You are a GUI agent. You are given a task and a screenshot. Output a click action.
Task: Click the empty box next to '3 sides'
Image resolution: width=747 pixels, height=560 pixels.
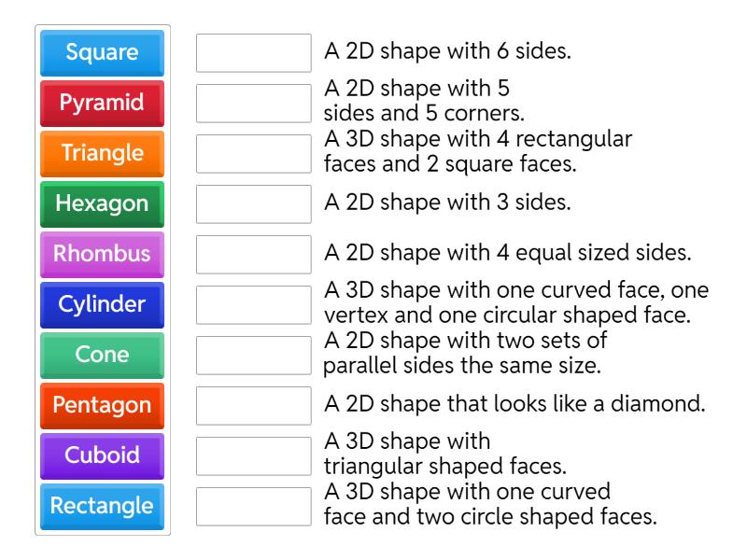click(x=254, y=203)
